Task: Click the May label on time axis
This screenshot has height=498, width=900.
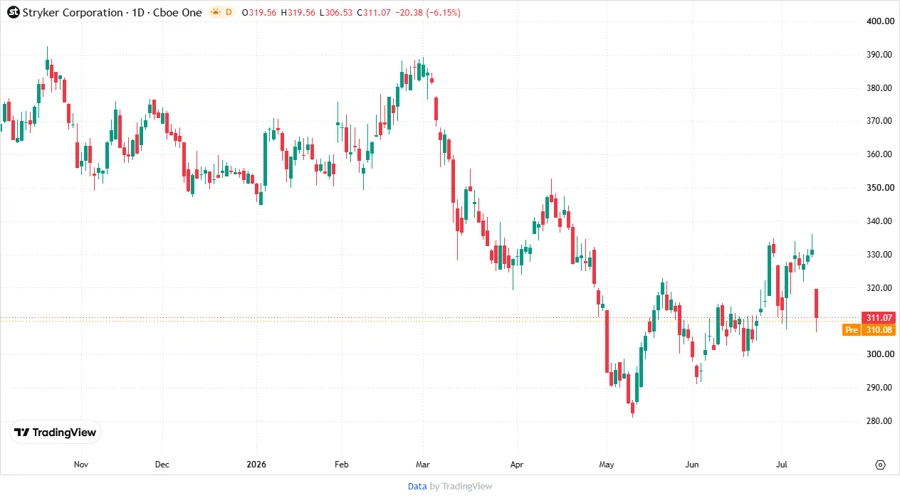Action: 606,464
